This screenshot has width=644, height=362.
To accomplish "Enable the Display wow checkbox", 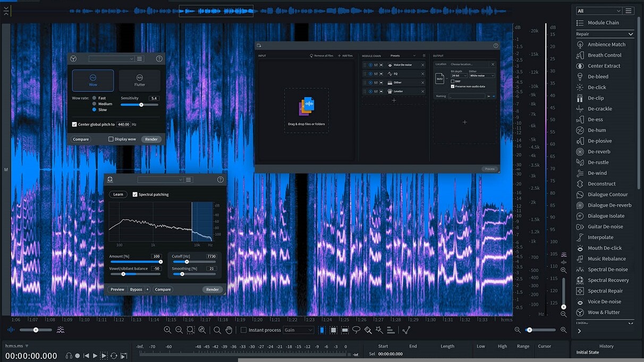I will pyautogui.click(x=111, y=139).
